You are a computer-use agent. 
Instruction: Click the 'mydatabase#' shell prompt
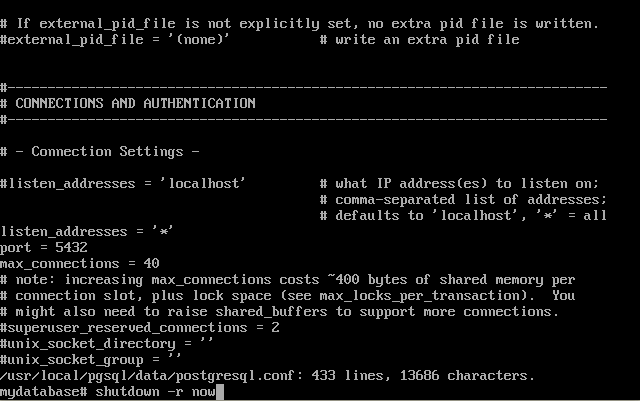(44, 392)
